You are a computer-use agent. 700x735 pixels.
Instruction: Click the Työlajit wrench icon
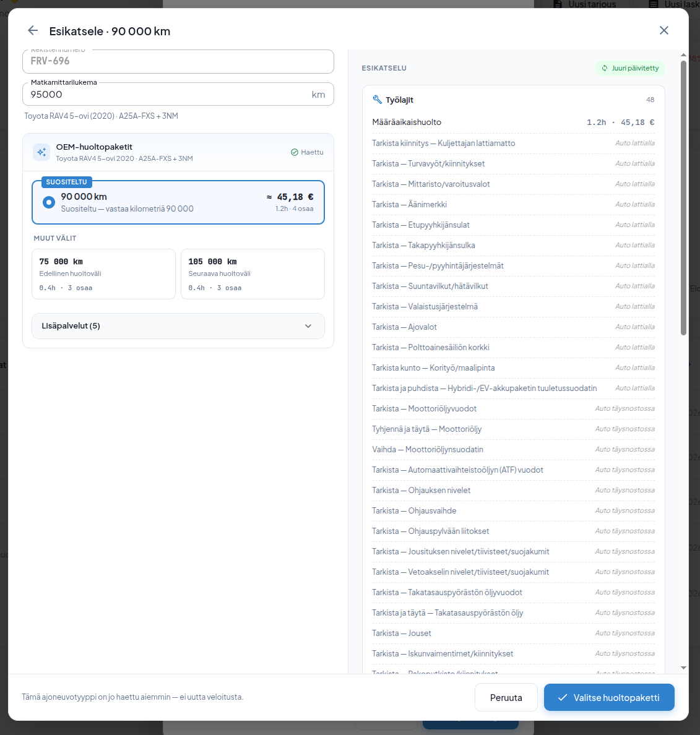pyautogui.click(x=377, y=100)
